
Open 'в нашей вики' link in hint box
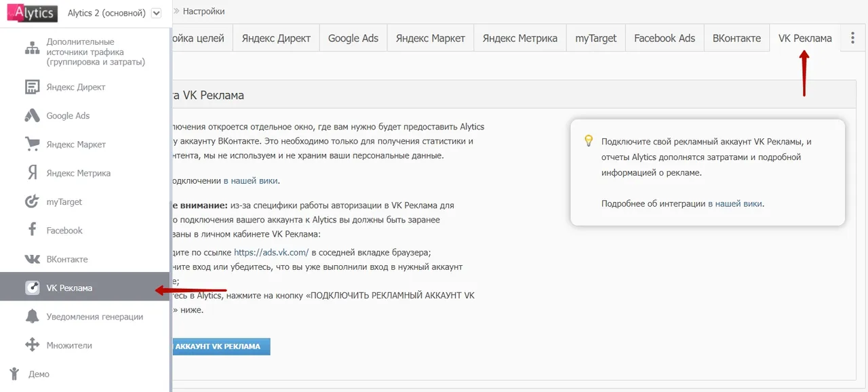tap(735, 203)
